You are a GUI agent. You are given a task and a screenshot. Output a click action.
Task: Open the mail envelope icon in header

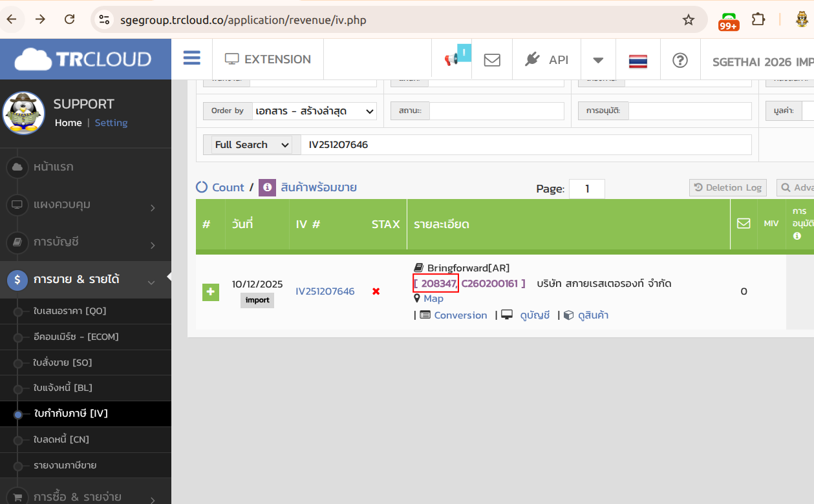coord(492,59)
